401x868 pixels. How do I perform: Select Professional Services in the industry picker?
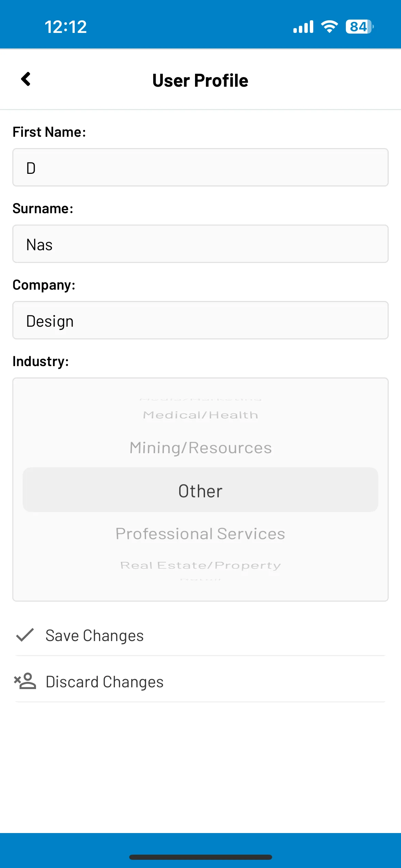pos(200,533)
